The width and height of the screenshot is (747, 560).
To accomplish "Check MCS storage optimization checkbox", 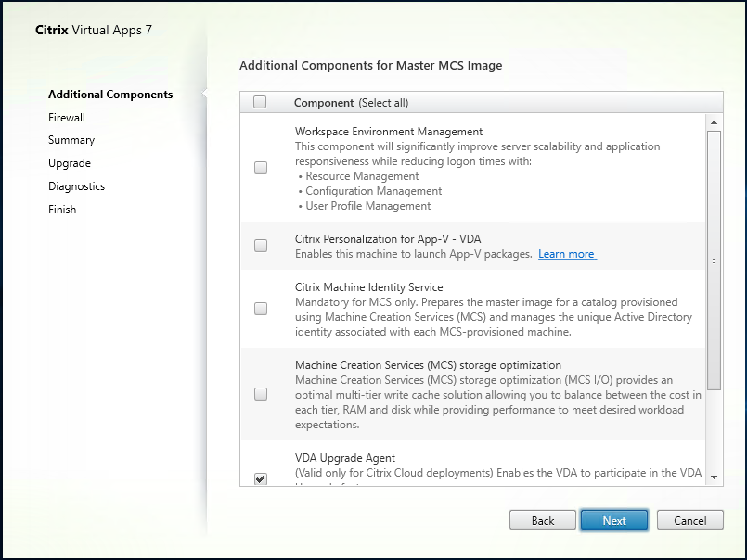I will 261,394.
